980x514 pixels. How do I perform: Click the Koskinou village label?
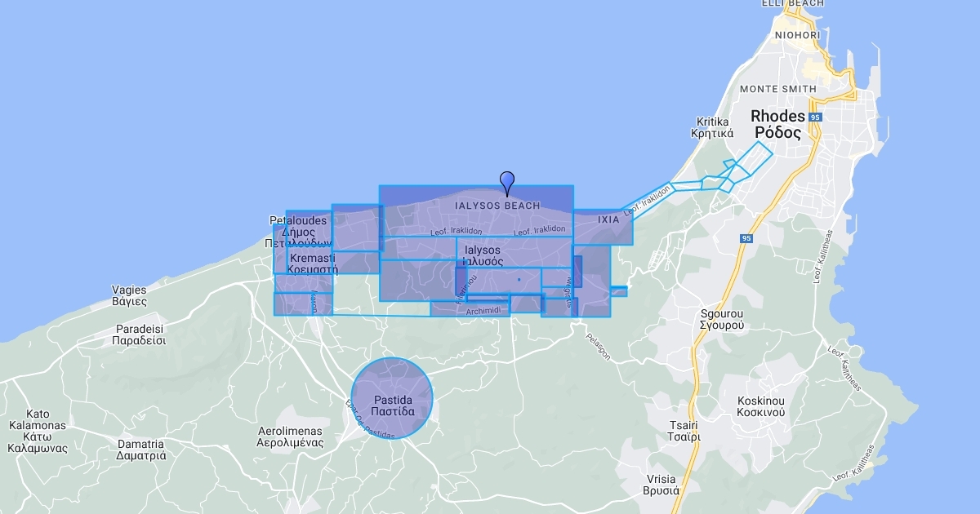[x=760, y=406]
